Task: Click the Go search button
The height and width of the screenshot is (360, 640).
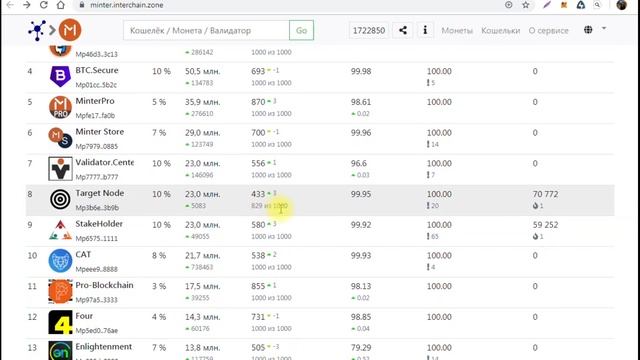Action: click(301, 30)
